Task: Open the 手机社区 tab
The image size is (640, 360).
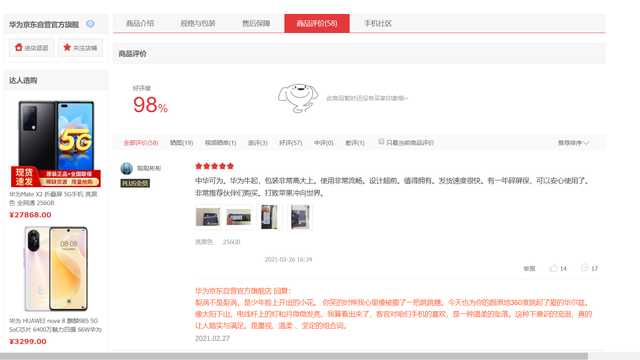Action: [x=378, y=23]
